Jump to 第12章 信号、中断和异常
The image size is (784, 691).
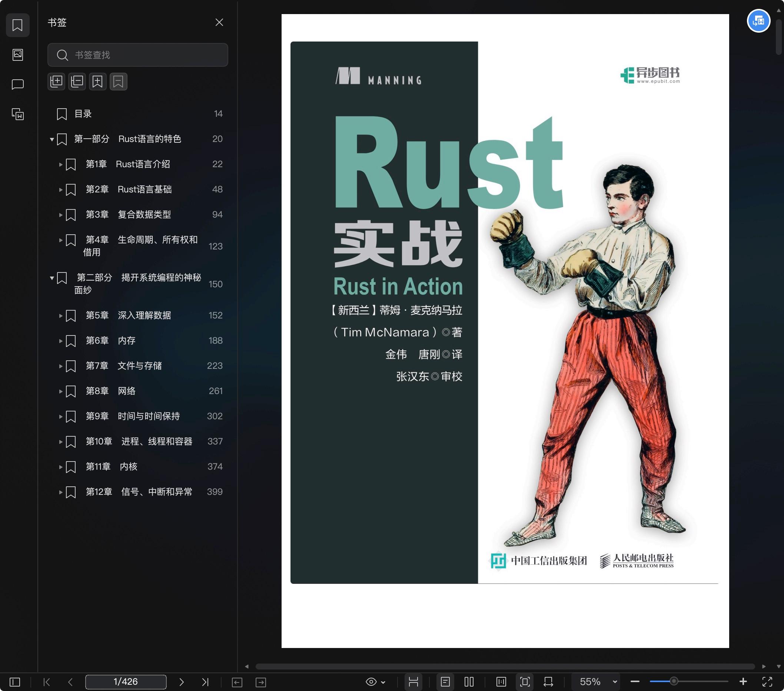(139, 492)
